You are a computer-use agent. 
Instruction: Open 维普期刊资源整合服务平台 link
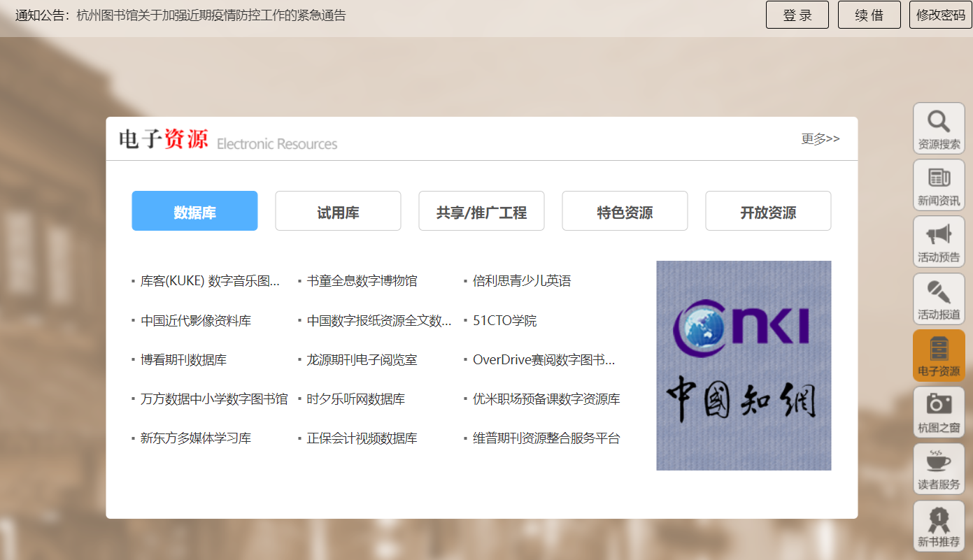[x=546, y=438]
